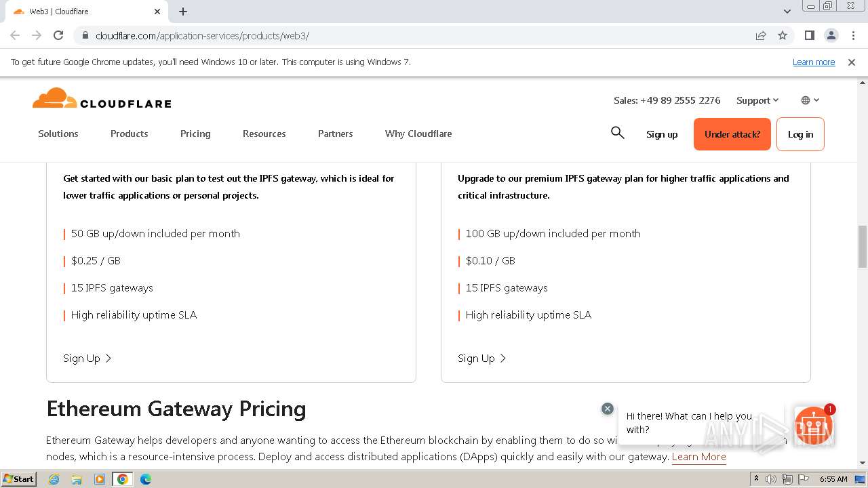Dismiss the chat greeting bubble
Viewport: 868px width, 488px height.
click(608, 409)
